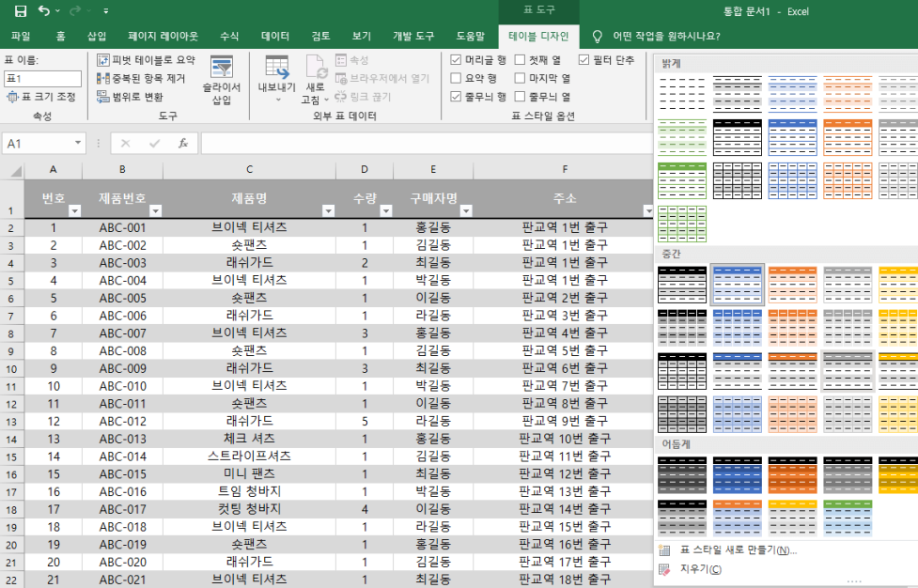
Task: Click 어떤 작업을 원하시나요? search box
Action: pyautogui.click(x=666, y=37)
